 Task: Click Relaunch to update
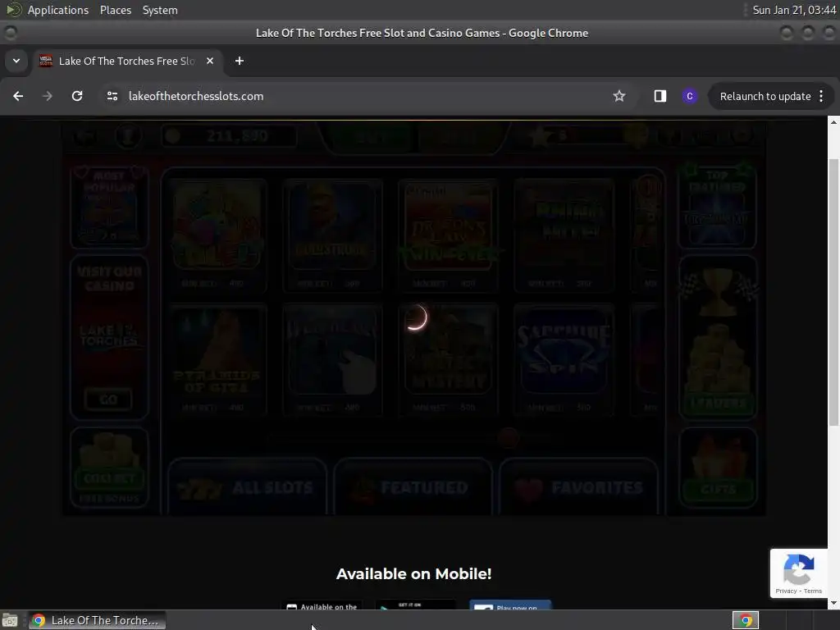[765, 96]
